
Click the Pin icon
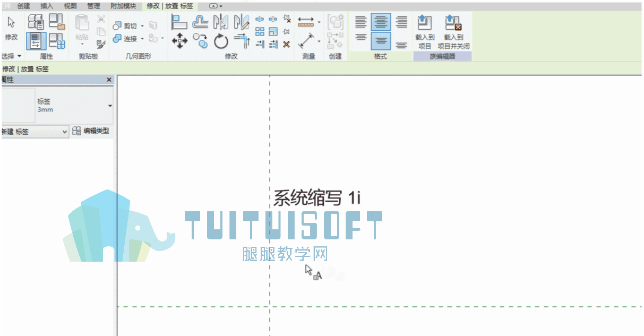[x=287, y=32]
